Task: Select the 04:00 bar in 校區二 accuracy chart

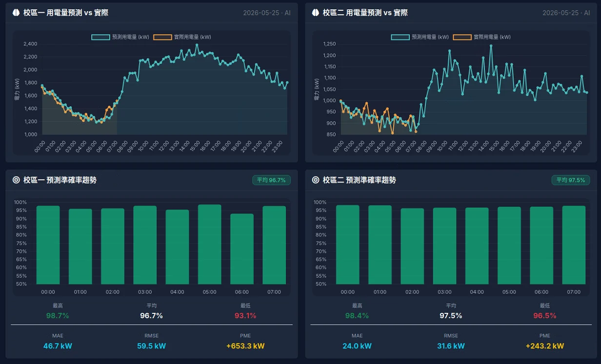Action: [x=477, y=246]
